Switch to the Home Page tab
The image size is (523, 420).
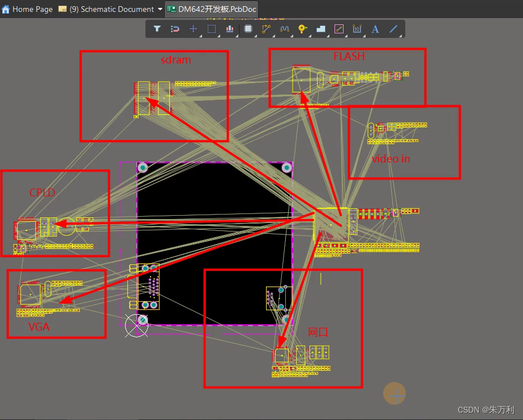tap(27, 9)
